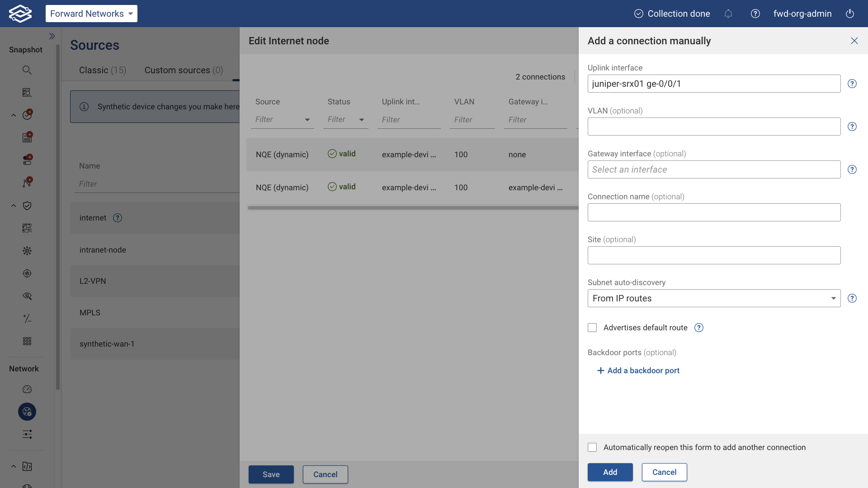Check Automatically reopen this form option

tap(592, 447)
